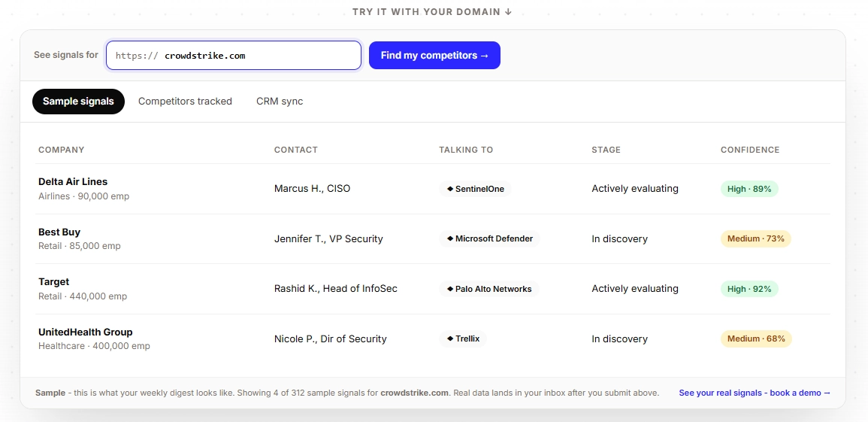Click contact Nicole P., Dir of Security
The width and height of the screenshot is (868, 422).
(331, 339)
